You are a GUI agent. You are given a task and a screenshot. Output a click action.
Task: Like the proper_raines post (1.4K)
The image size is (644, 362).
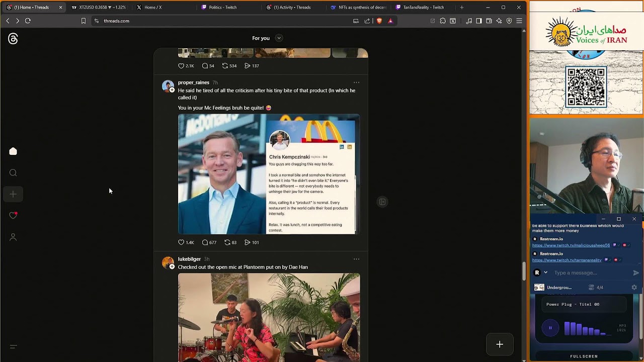point(186,242)
